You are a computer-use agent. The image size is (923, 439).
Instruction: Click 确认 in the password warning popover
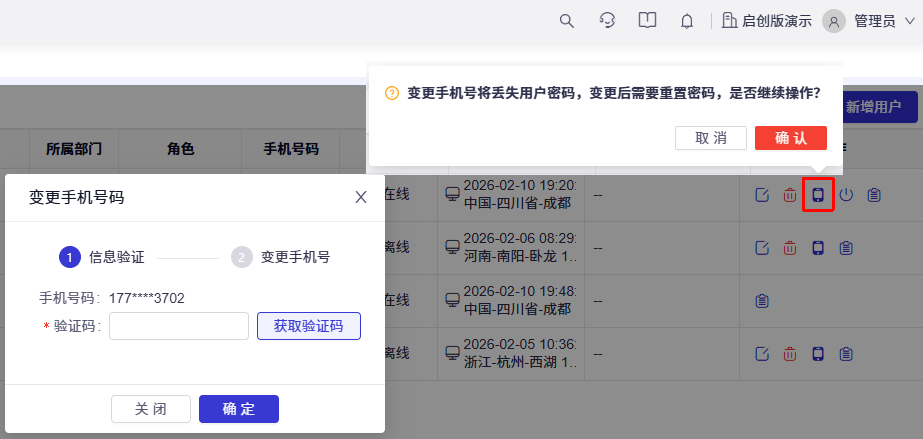pyautogui.click(x=791, y=138)
